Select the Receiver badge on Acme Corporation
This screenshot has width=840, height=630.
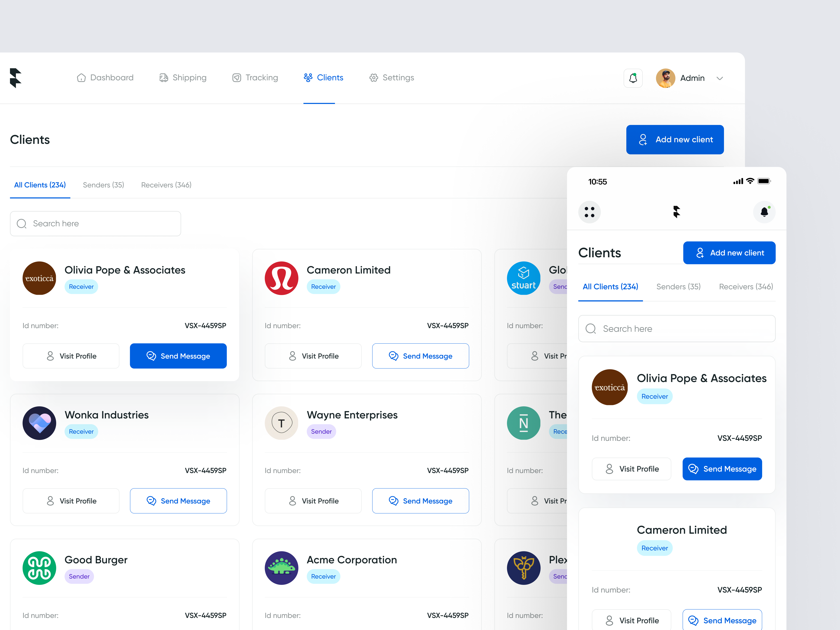(x=323, y=576)
